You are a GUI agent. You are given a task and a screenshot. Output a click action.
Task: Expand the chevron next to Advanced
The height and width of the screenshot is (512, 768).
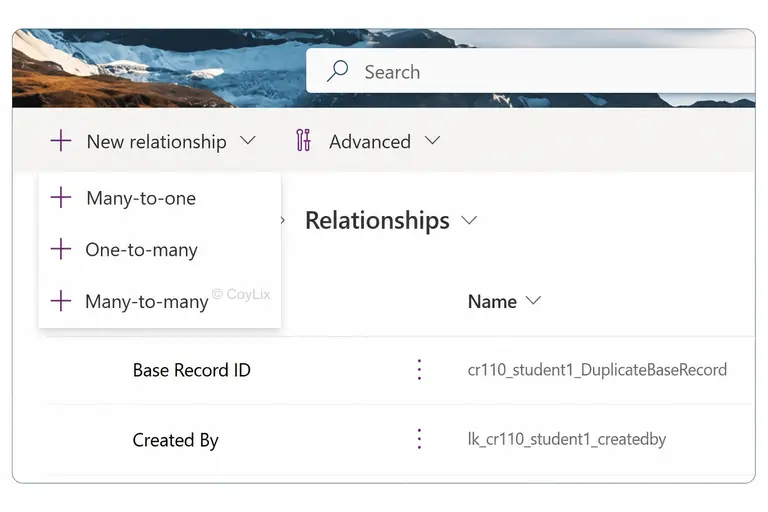[x=432, y=141]
